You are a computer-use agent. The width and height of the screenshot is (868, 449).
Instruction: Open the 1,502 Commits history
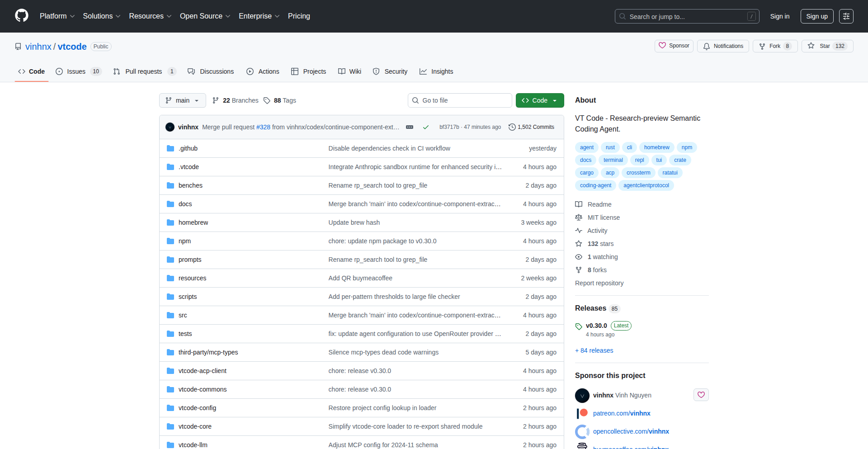(x=531, y=127)
